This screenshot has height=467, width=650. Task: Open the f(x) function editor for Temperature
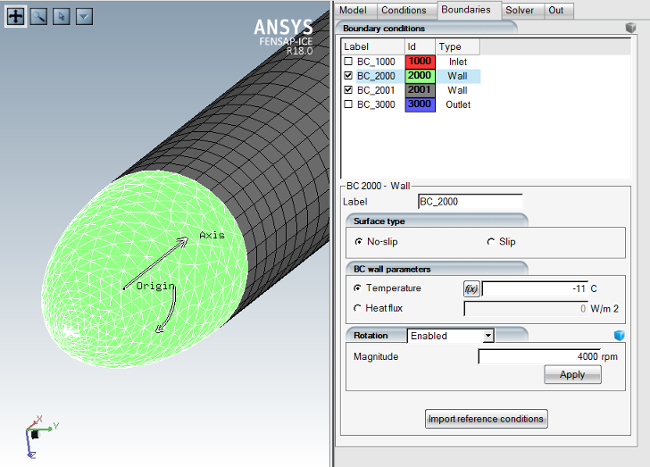[471, 288]
